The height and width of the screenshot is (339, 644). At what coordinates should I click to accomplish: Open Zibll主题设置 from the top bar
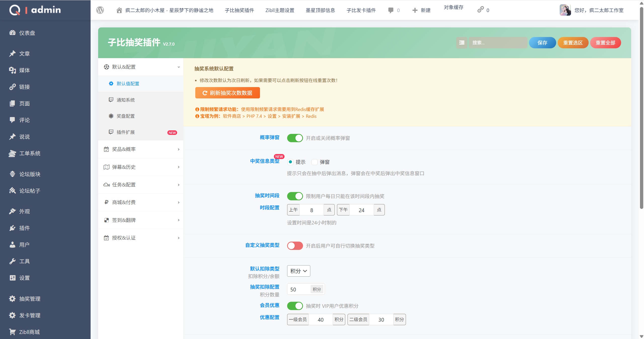[x=280, y=10]
